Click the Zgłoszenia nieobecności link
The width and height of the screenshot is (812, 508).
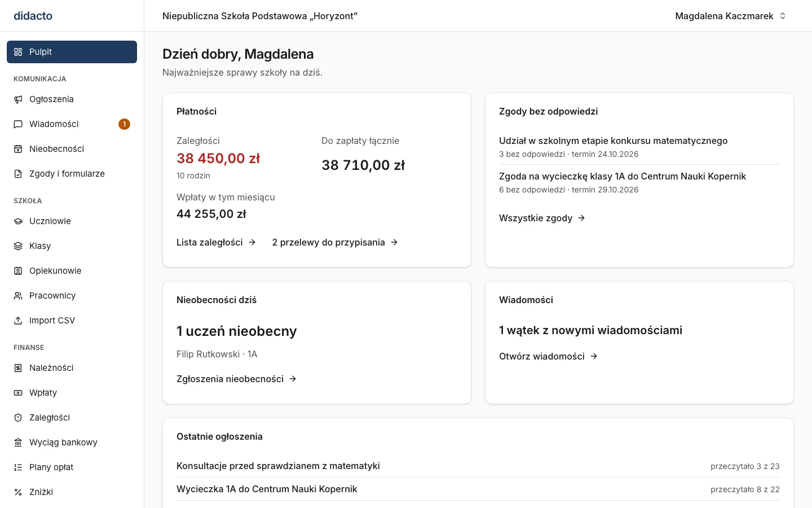tap(237, 379)
